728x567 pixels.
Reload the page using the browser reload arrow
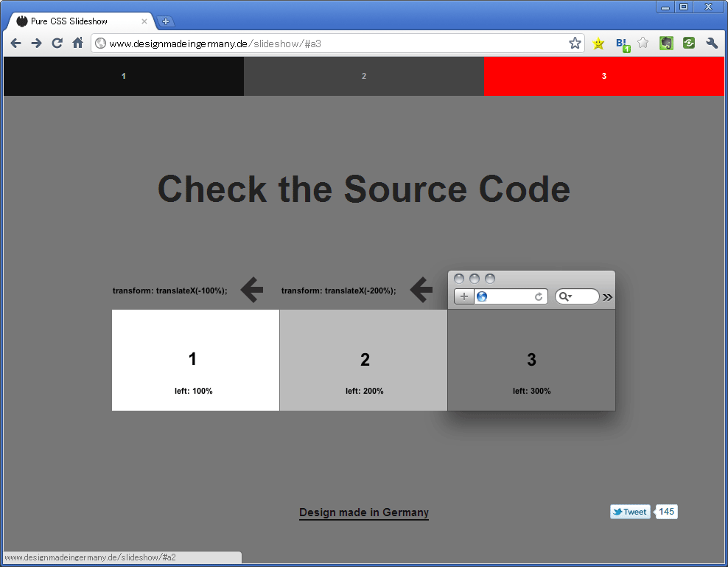click(57, 43)
